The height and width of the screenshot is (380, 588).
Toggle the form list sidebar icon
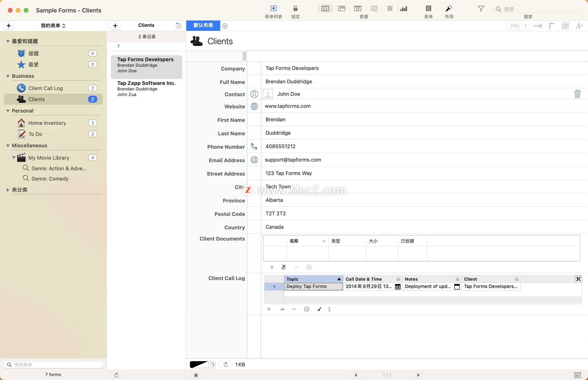pos(273,8)
